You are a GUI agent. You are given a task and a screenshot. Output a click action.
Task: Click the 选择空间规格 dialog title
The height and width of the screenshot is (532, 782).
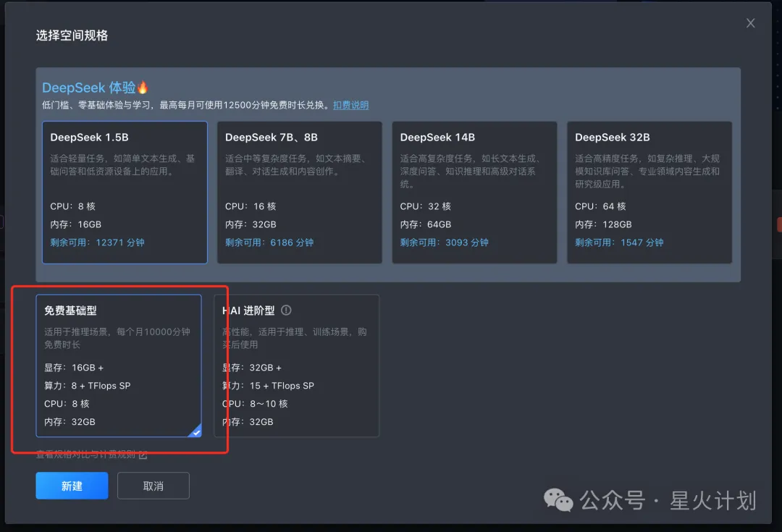coord(72,35)
